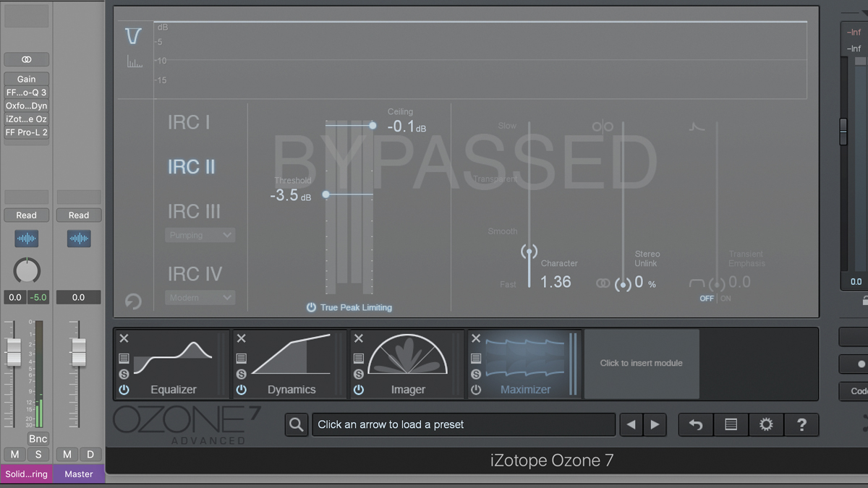Load the previous preset with left arrow
Screen dimensions: 868x488
point(631,424)
